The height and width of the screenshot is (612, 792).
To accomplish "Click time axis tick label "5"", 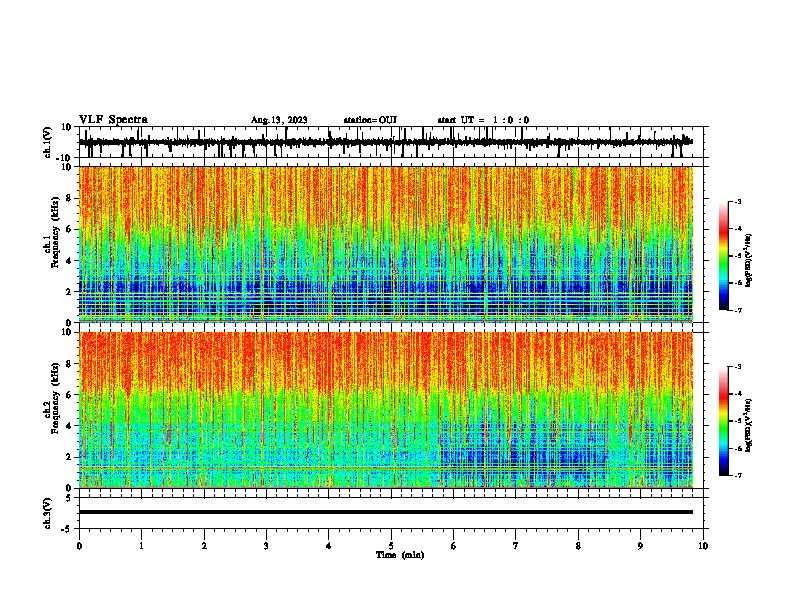I will click(391, 546).
